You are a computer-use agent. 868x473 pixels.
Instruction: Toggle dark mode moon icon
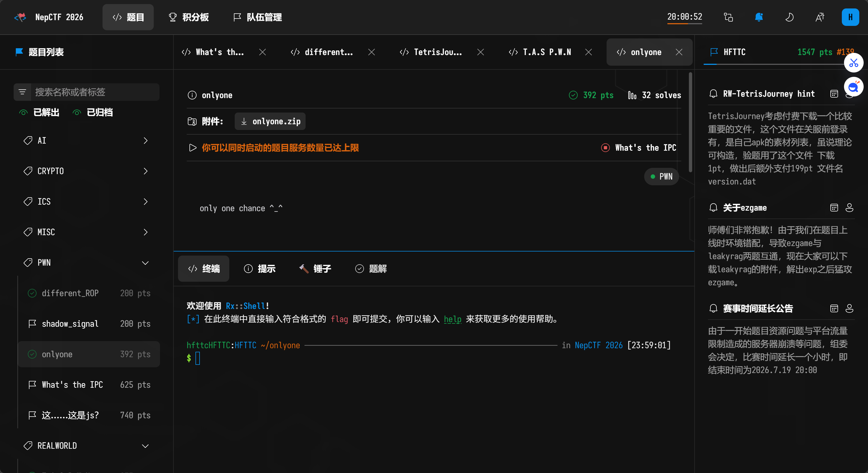tap(789, 17)
